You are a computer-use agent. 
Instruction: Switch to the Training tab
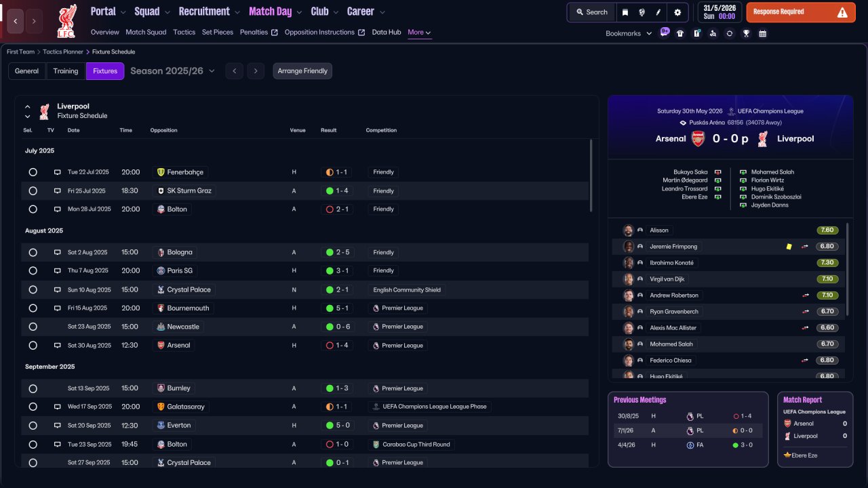pyautogui.click(x=66, y=71)
